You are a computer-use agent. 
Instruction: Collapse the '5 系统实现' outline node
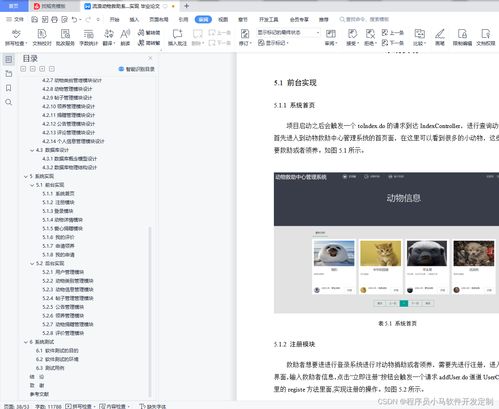(26, 176)
